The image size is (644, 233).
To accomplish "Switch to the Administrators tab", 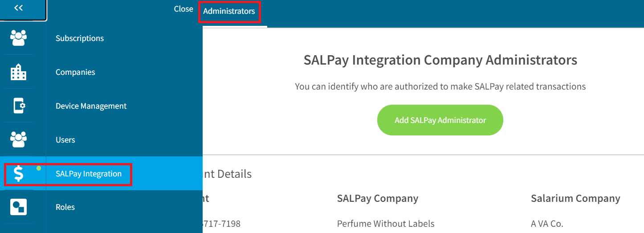I will (x=229, y=11).
